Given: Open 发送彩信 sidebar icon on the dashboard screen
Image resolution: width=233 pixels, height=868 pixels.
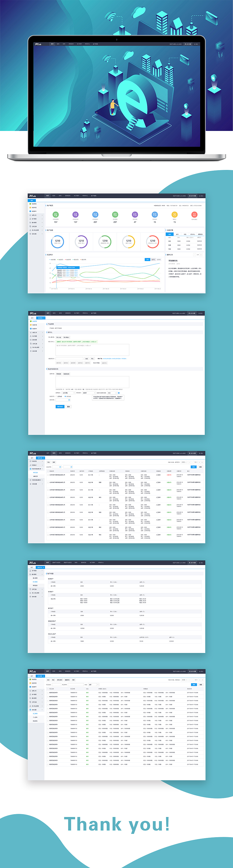Looking at the screenshot, I should (30, 207).
